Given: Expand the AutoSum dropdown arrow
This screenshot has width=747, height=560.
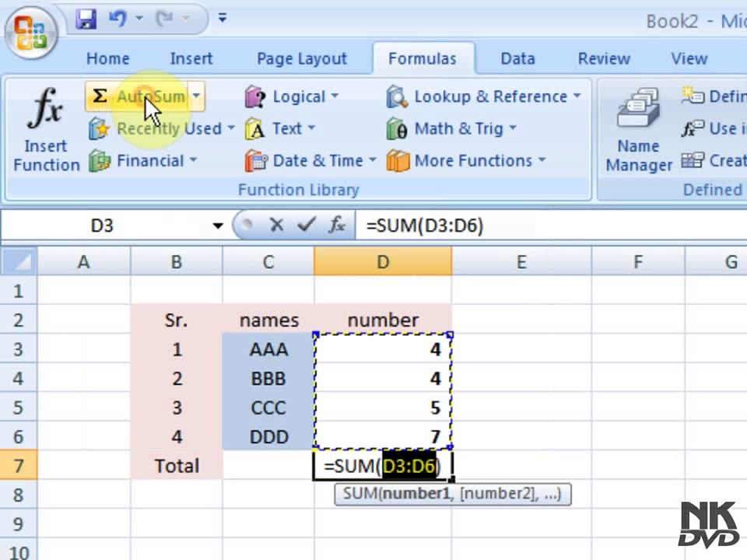Looking at the screenshot, I should 197,96.
